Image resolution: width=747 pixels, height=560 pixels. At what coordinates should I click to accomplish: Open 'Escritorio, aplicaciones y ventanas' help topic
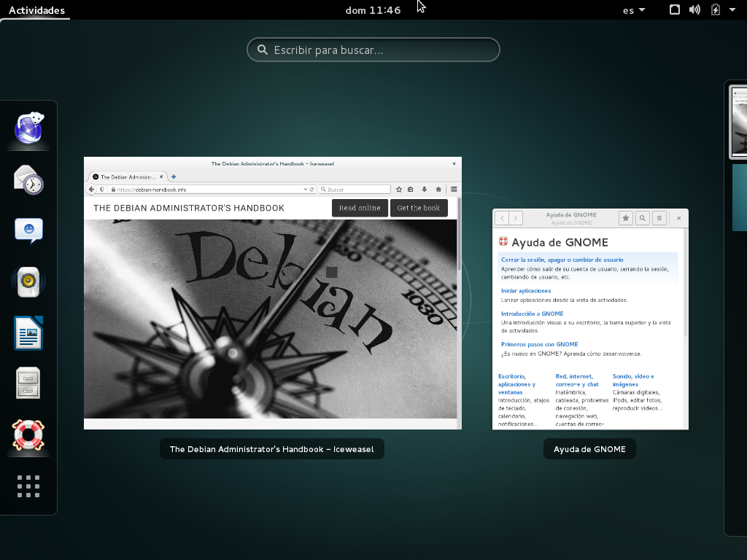pos(517,384)
